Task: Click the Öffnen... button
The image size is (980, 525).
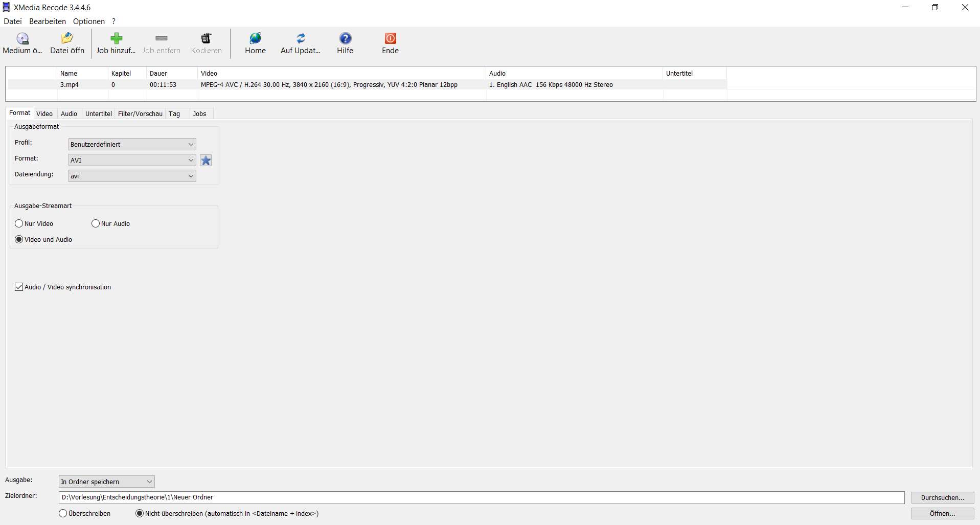Action: click(943, 513)
